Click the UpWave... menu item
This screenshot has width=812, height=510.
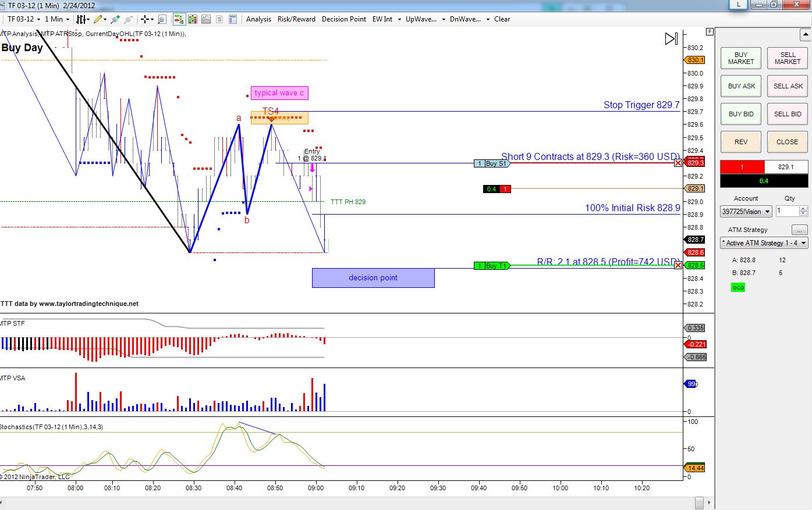tap(421, 19)
